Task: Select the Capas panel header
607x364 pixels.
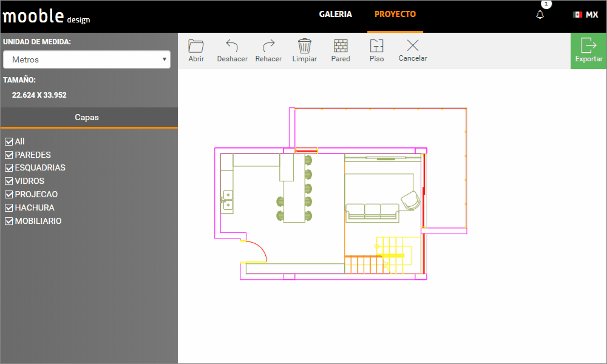Action: (89, 117)
